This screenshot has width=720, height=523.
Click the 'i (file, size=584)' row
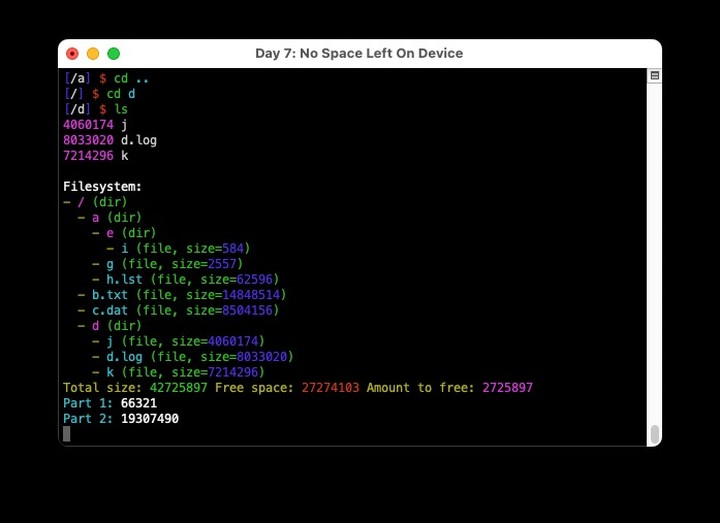(178, 248)
